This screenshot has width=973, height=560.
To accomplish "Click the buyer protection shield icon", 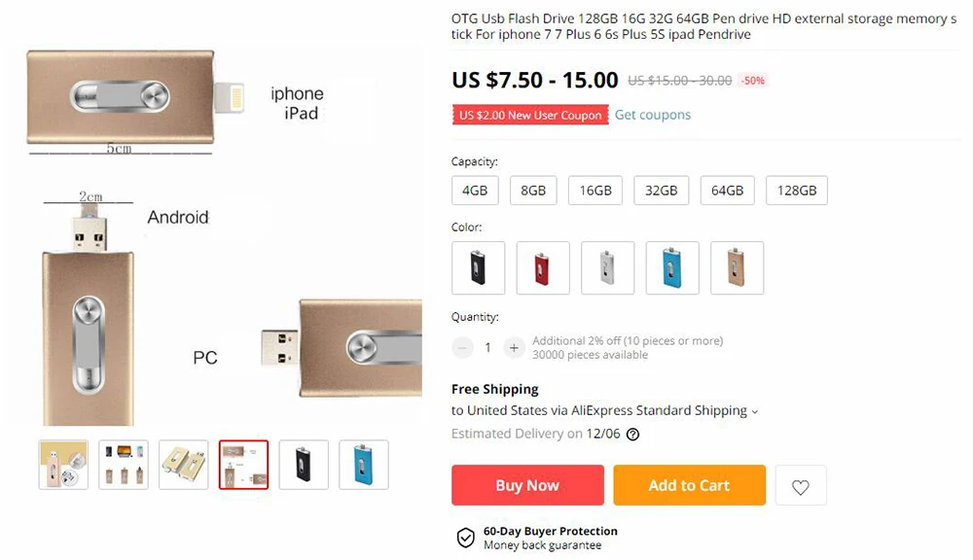I will pyautogui.click(x=465, y=538).
